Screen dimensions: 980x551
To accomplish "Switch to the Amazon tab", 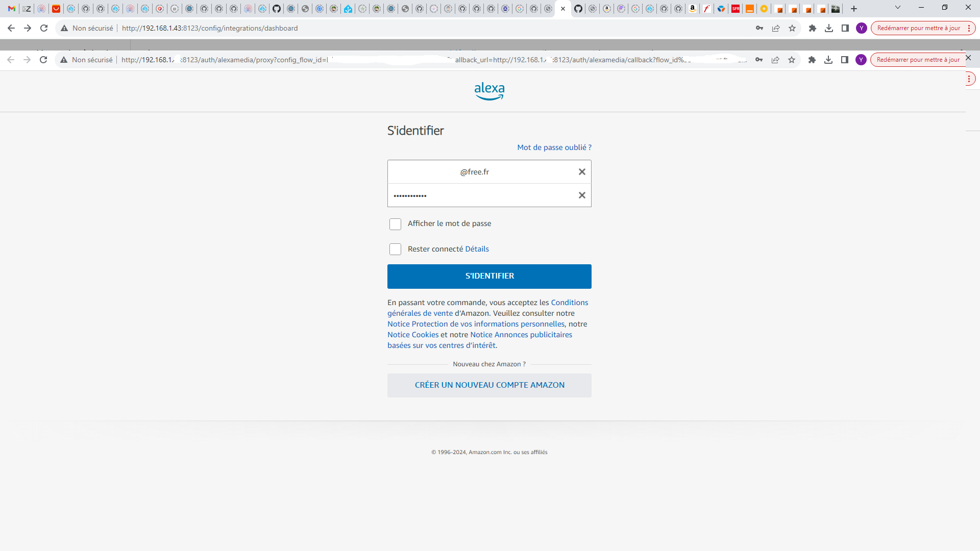I will tap(693, 9).
